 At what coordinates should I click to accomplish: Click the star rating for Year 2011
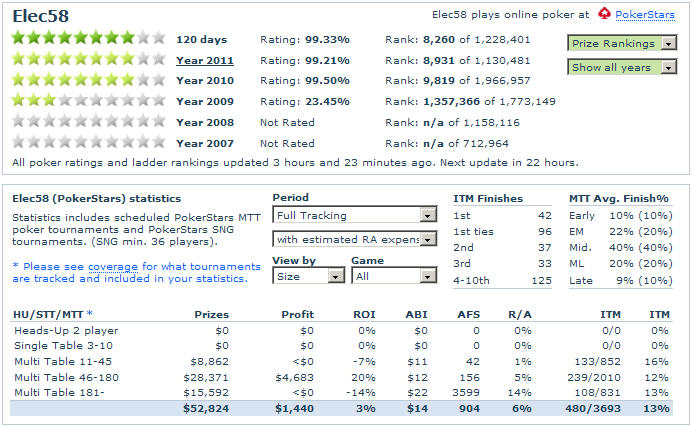[89, 59]
